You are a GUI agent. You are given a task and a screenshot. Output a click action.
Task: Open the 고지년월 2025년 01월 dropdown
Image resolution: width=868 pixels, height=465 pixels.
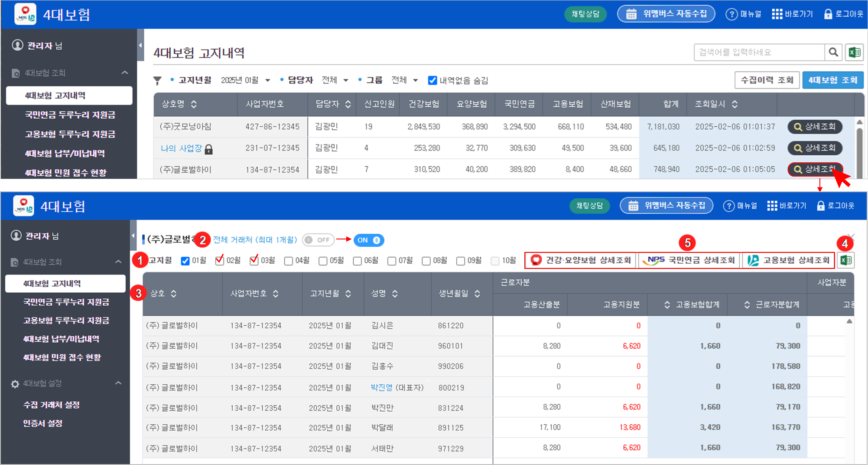tap(245, 80)
